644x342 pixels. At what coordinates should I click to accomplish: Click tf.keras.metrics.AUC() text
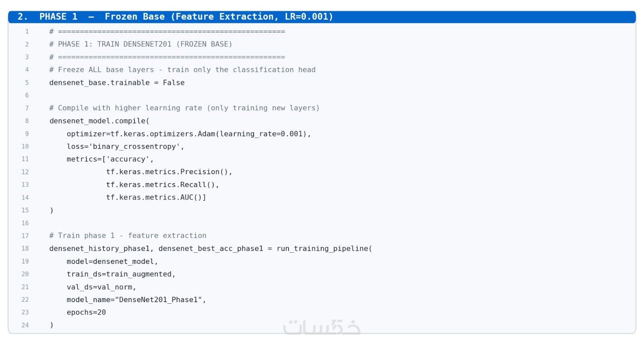click(156, 198)
